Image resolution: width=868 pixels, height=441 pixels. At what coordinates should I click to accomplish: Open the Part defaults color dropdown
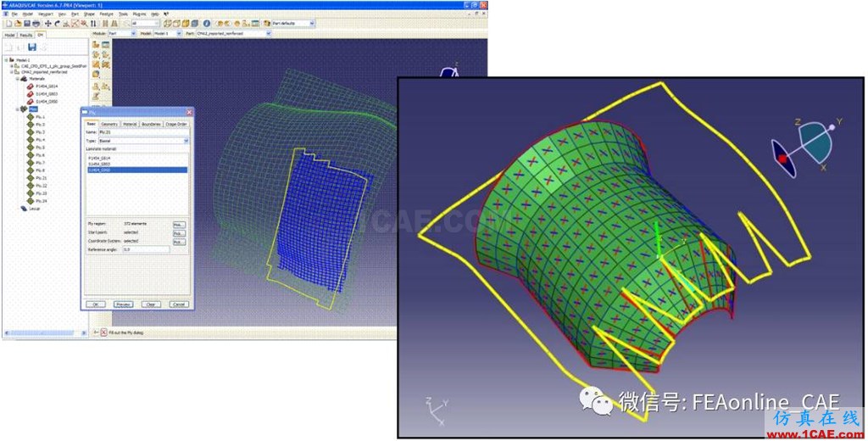tap(292, 23)
